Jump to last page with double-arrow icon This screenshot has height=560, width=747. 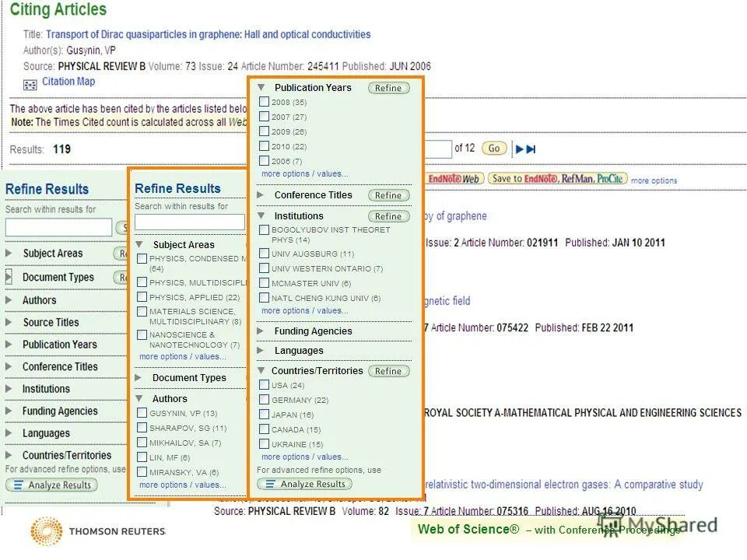coord(531,148)
